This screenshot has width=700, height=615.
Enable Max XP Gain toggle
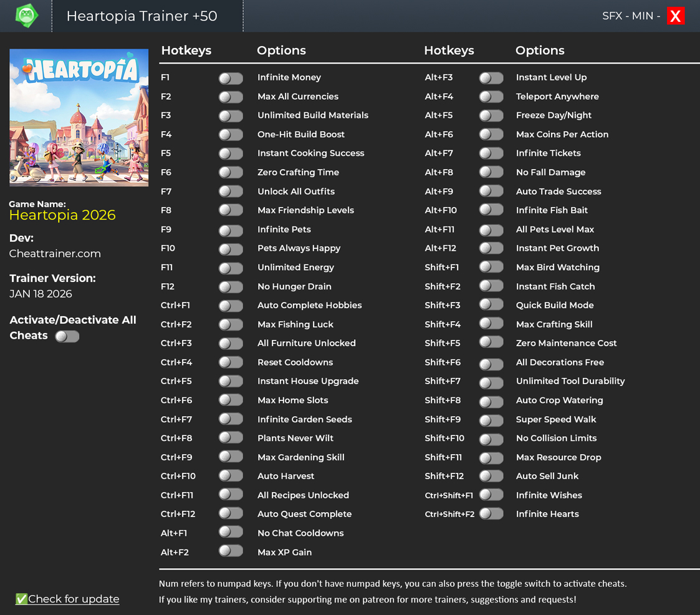tap(231, 551)
